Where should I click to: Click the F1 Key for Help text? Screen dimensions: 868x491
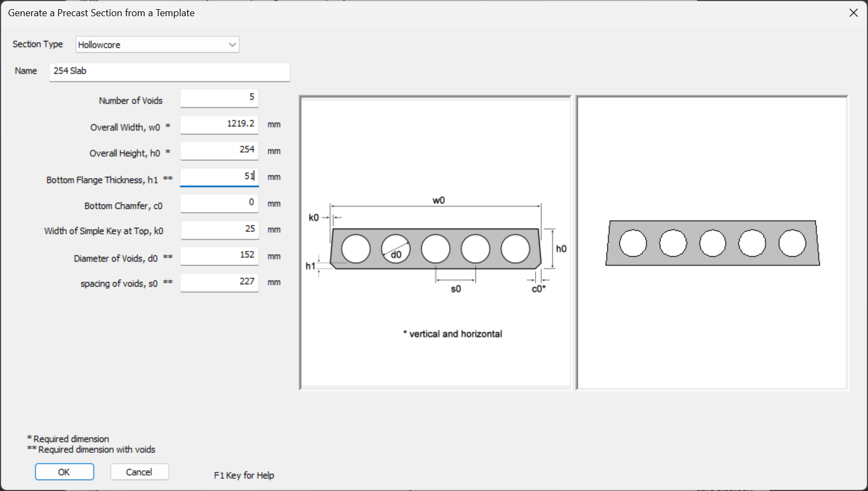[x=244, y=475]
